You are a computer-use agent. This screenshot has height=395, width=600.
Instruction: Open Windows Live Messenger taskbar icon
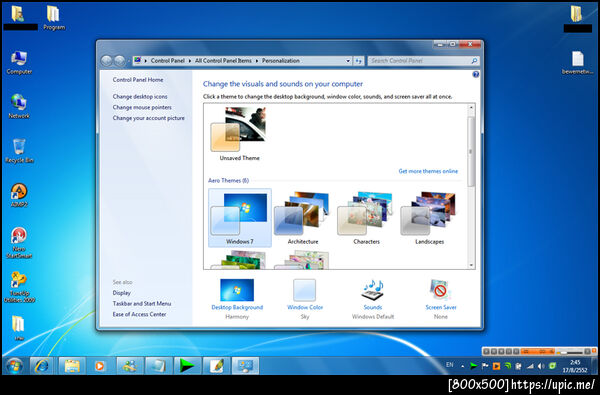tap(130, 366)
